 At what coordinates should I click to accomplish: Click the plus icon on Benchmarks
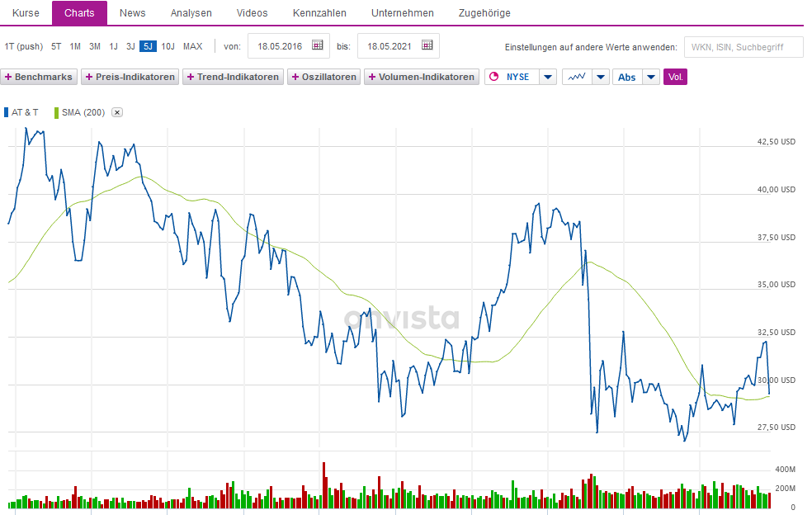pos(8,77)
